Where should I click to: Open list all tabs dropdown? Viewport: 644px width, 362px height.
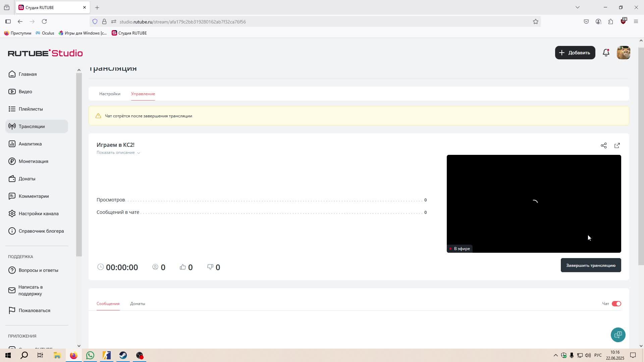(x=578, y=7)
